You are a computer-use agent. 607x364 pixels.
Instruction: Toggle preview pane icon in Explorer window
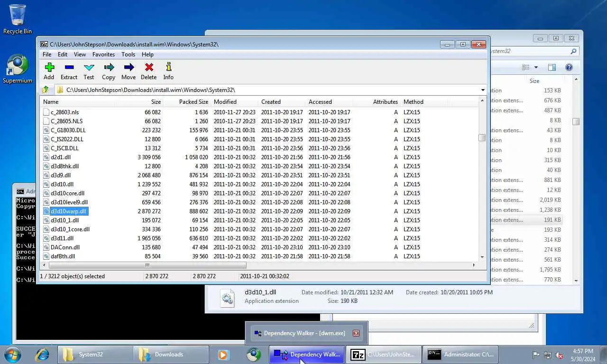(552, 68)
